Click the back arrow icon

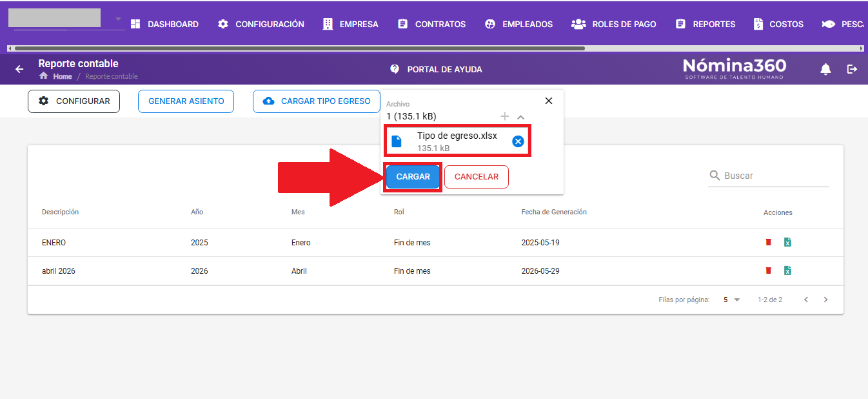click(19, 69)
